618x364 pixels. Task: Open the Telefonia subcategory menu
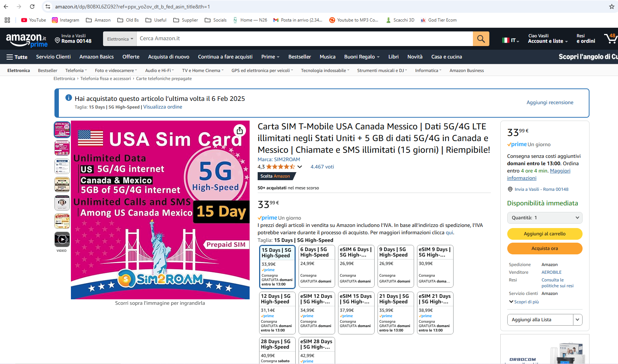pyautogui.click(x=76, y=71)
